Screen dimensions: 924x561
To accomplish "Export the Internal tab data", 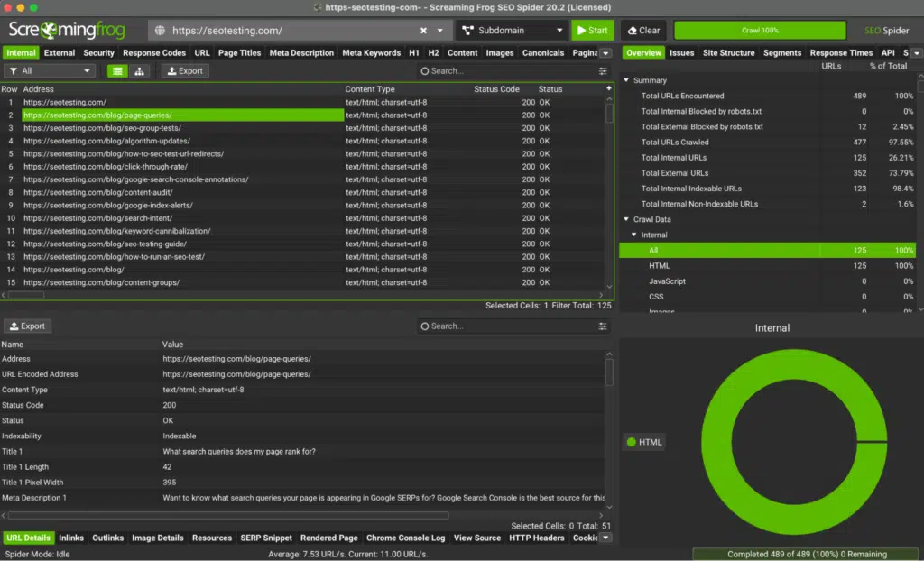I will point(185,70).
